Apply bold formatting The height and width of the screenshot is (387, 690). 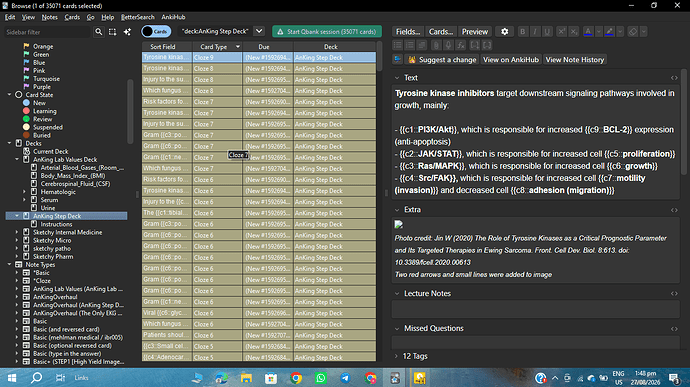click(x=522, y=32)
